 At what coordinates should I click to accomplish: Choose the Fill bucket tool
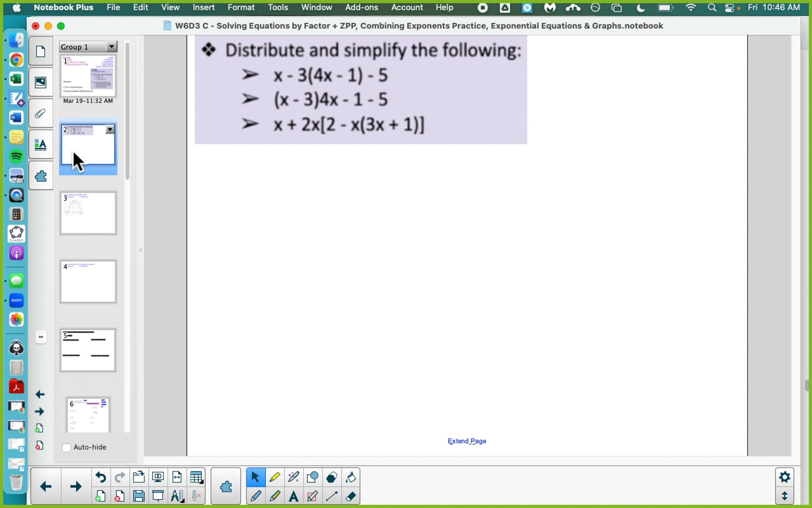coord(351,478)
